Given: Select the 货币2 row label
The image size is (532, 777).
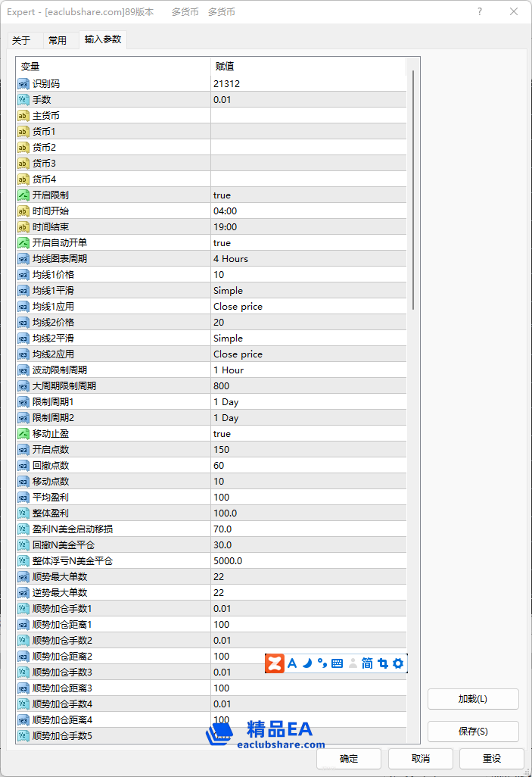Looking at the screenshot, I should (44, 147).
